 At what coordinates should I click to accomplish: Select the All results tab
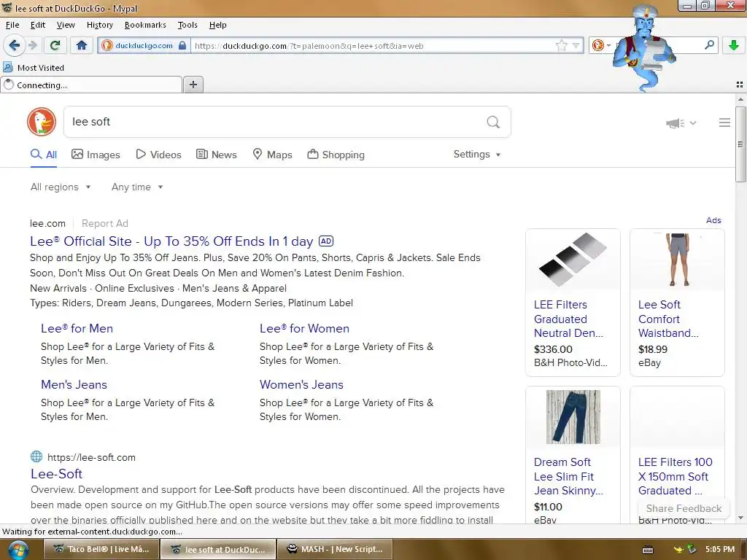pos(44,155)
